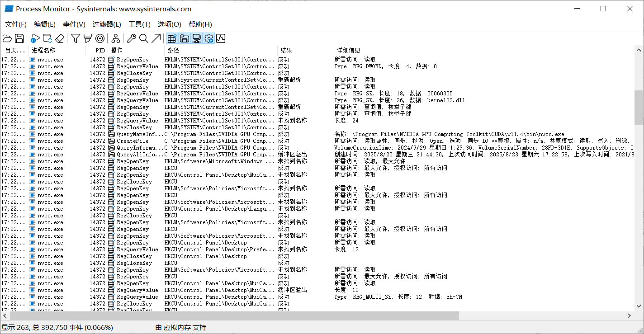Click the wrench tools icon
This screenshot has height=334, width=644.
click(132, 38)
